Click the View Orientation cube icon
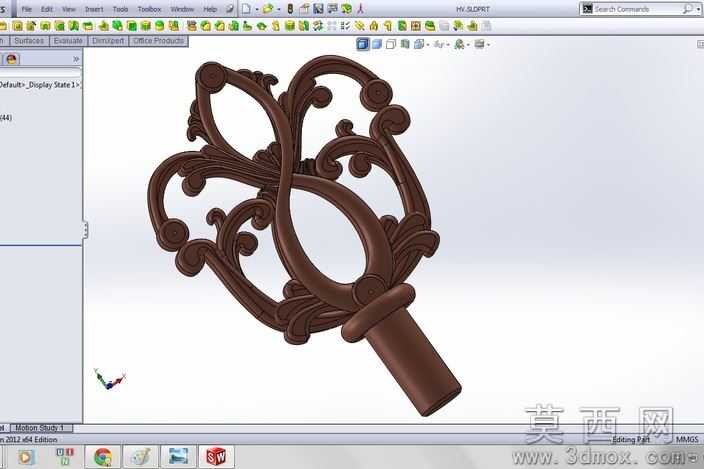Image resolution: width=704 pixels, height=469 pixels. (x=419, y=44)
